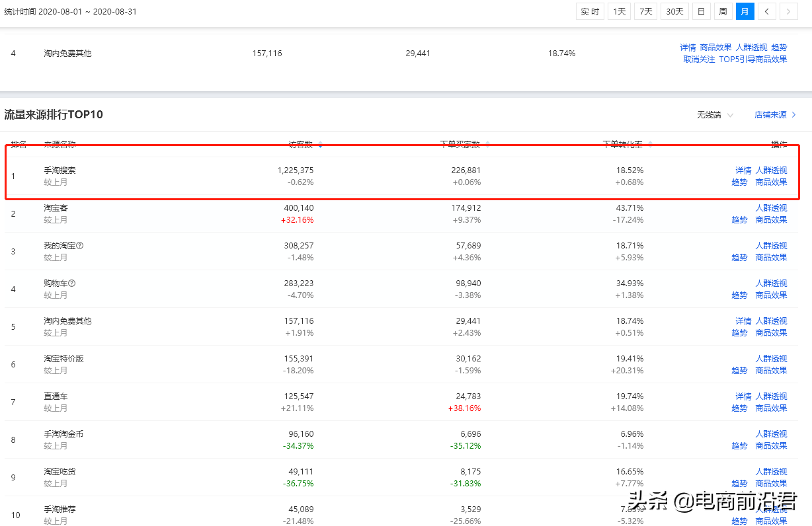Open 店铺来源 via its chevron link
Image resolution: width=812 pixels, height=526 pixels.
pyautogui.click(x=775, y=115)
